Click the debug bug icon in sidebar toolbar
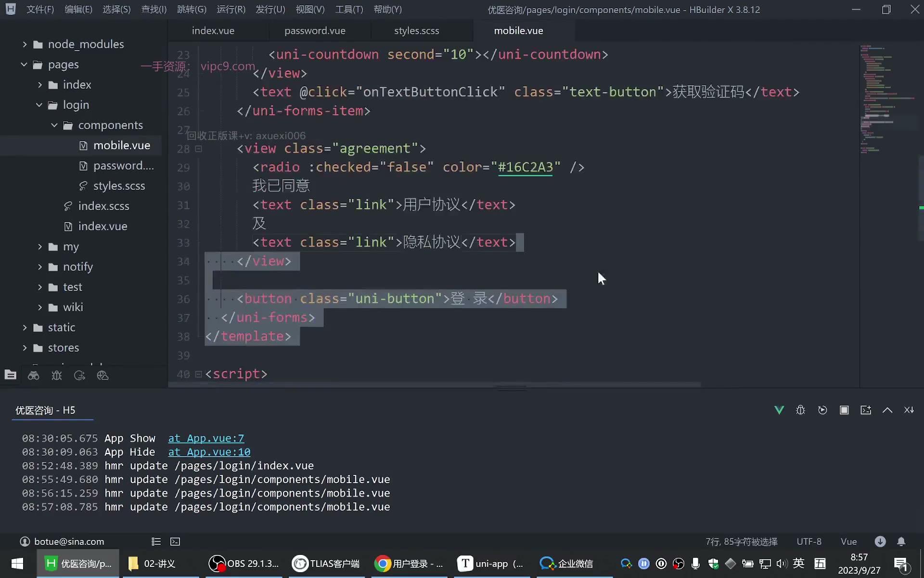The image size is (924, 578). point(57,375)
